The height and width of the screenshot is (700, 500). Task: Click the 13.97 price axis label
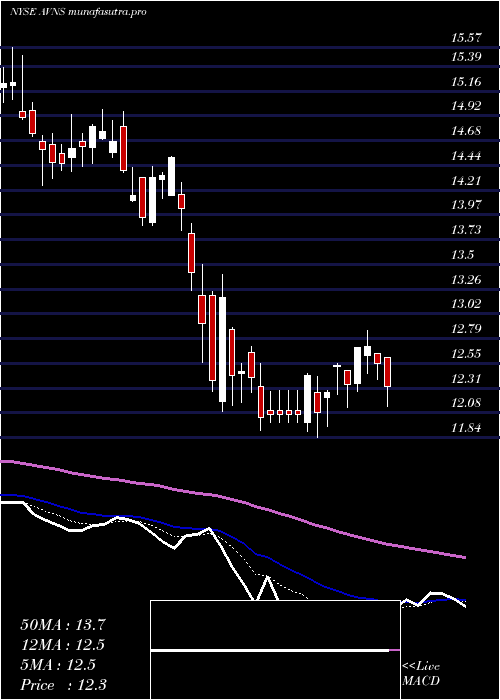tap(467, 205)
